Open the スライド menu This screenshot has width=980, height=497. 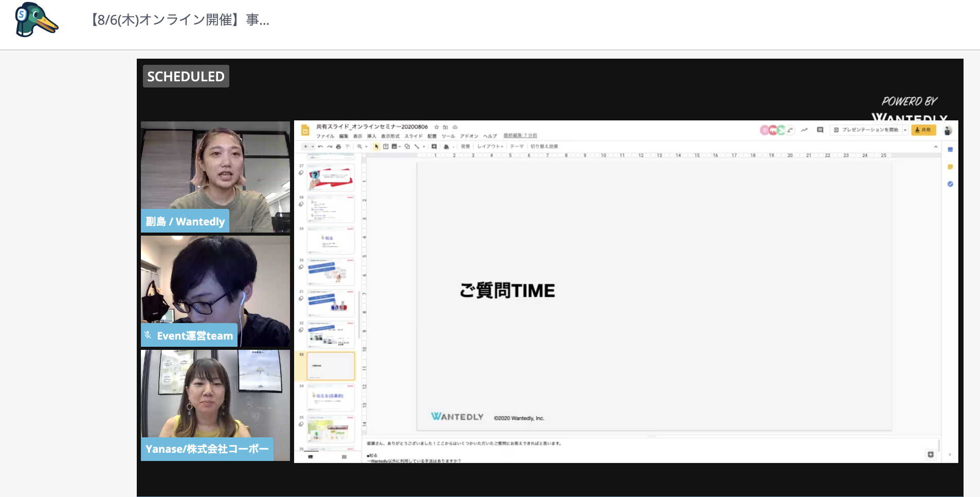tap(413, 136)
